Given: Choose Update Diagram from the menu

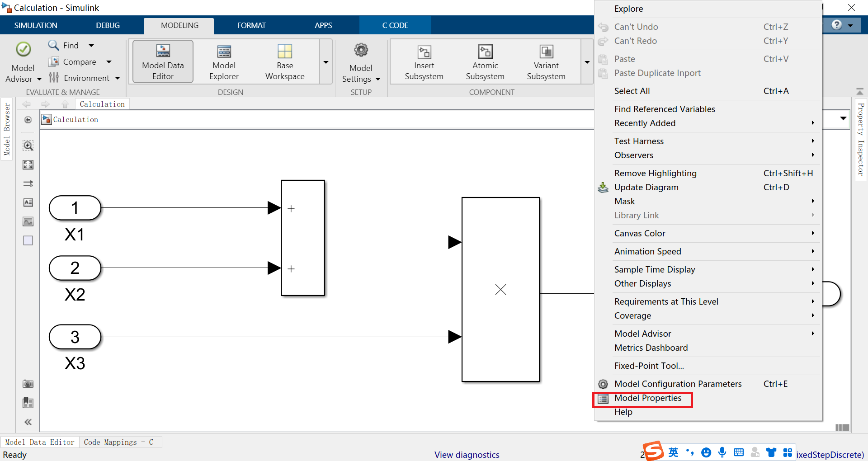Looking at the screenshot, I should click(708, 187).
